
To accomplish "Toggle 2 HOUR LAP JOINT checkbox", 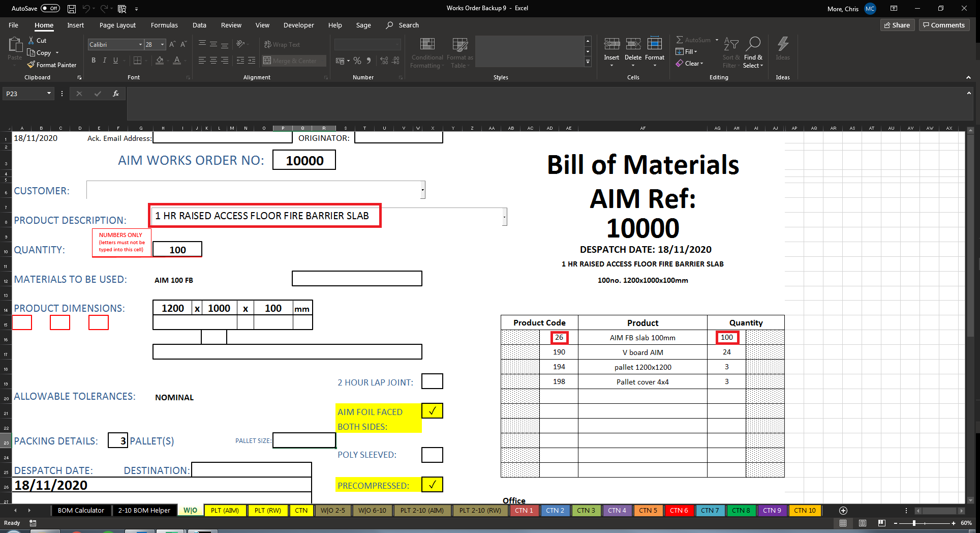I will tap(432, 381).
